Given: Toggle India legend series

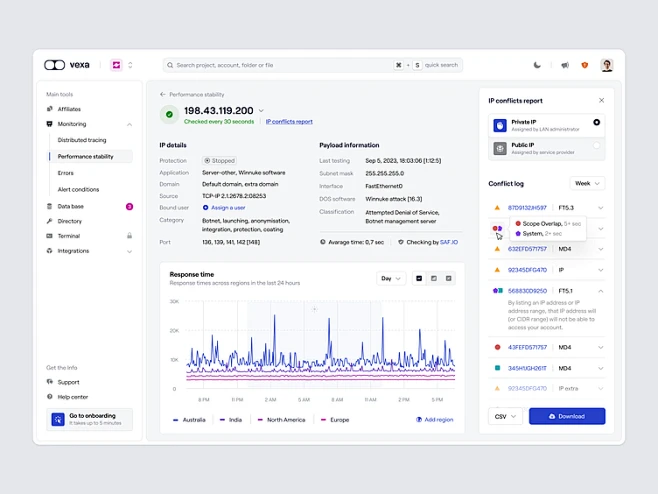Looking at the screenshot, I should tap(231, 420).
